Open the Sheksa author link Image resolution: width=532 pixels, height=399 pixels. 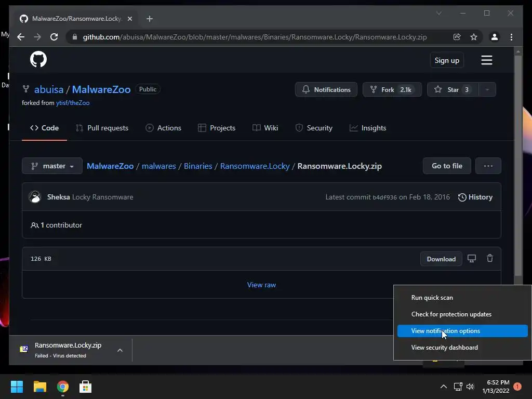58,197
